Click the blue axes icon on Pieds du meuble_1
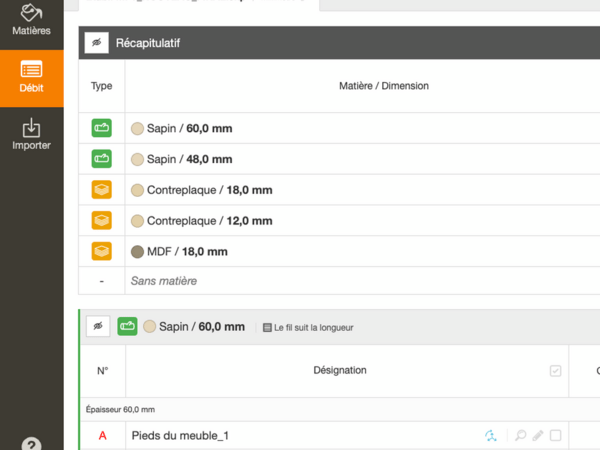 (x=491, y=435)
